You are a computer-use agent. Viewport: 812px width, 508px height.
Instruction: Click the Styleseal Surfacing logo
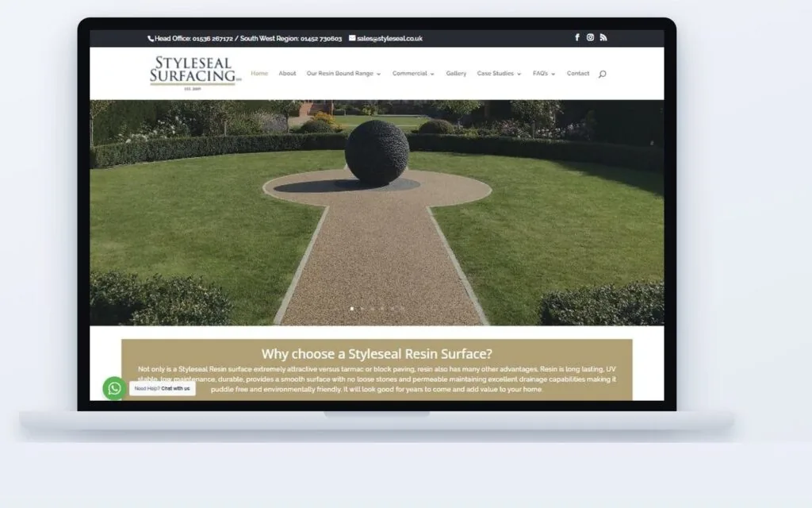click(x=195, y=73)
